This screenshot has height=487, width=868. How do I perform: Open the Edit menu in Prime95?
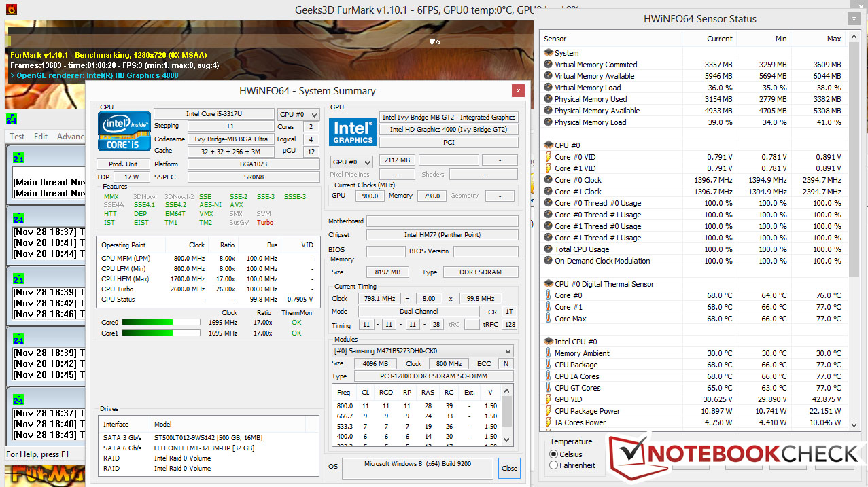[x=41, y=137]
